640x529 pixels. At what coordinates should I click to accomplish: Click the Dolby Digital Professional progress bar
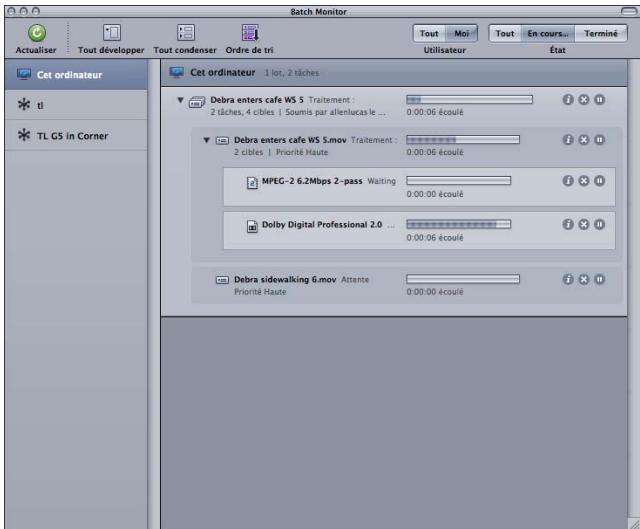point(458,224)
